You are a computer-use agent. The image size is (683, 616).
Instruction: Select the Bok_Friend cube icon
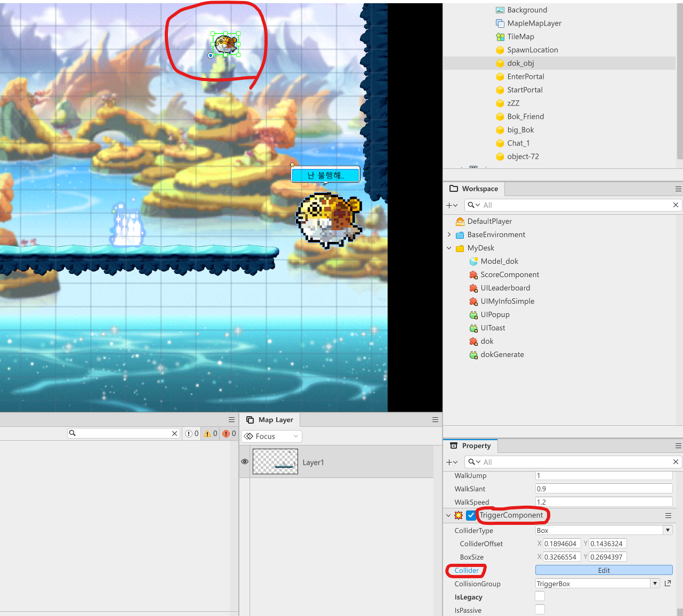pos(500,117)
